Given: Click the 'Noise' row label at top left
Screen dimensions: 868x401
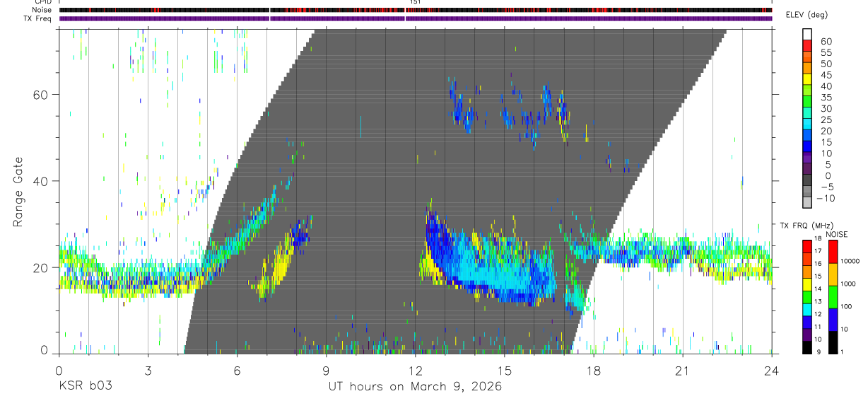Looking at the screenshot, I should [41, 10].
